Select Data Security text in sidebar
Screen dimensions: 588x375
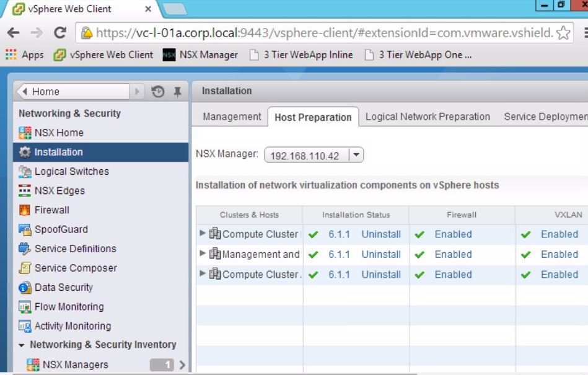(x=63, y=288)
